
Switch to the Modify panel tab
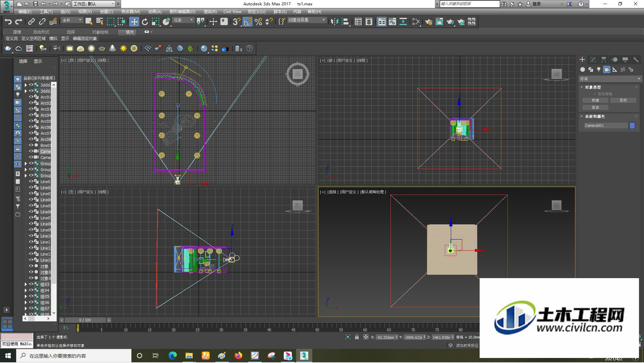tap(593, 59)
